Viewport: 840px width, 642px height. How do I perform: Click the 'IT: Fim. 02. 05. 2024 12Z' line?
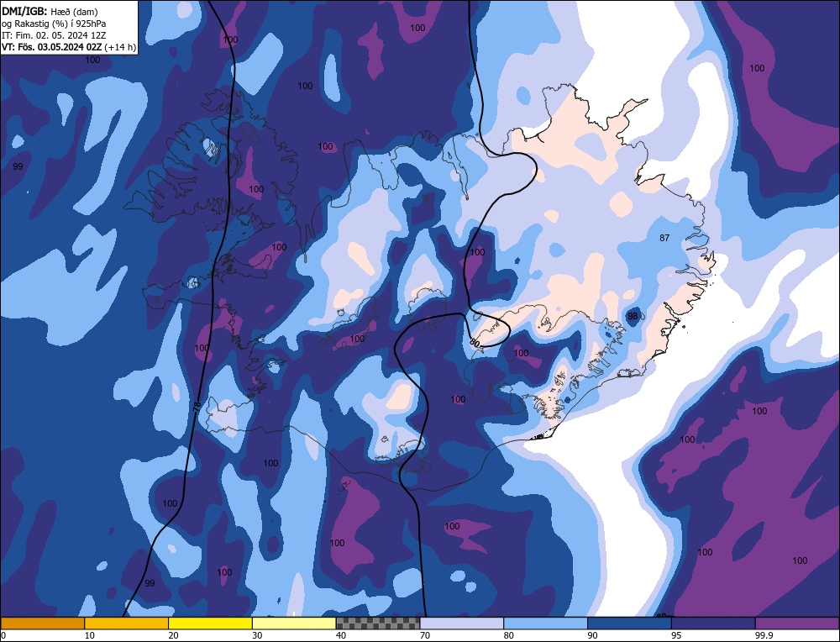54,35
